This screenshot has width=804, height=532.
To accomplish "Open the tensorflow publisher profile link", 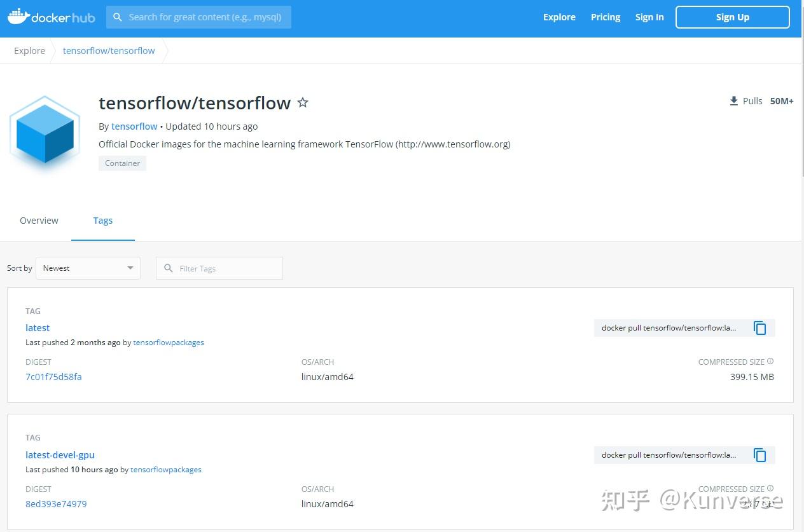I will [134, 126].
